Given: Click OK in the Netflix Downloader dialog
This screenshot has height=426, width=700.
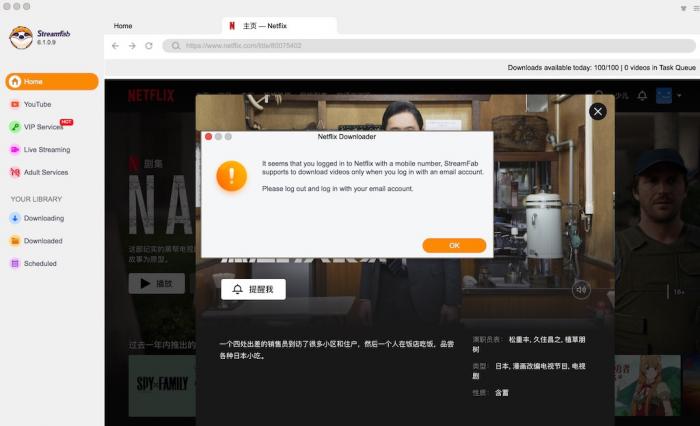Looking at the screenshot, I should point(454,245).
